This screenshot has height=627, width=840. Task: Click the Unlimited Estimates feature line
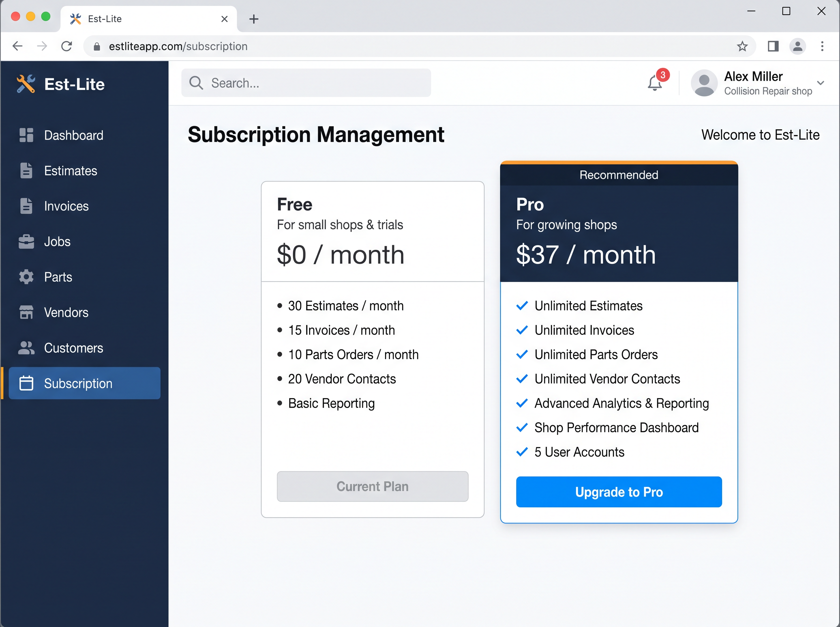point(579,306)
